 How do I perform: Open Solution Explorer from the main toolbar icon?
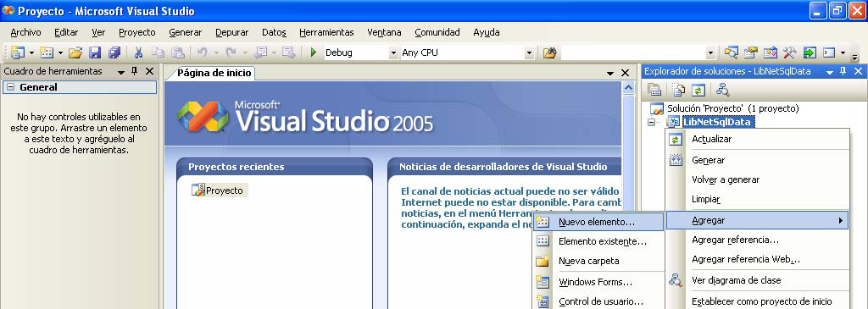pyautogui.click(x=732, y=52)
